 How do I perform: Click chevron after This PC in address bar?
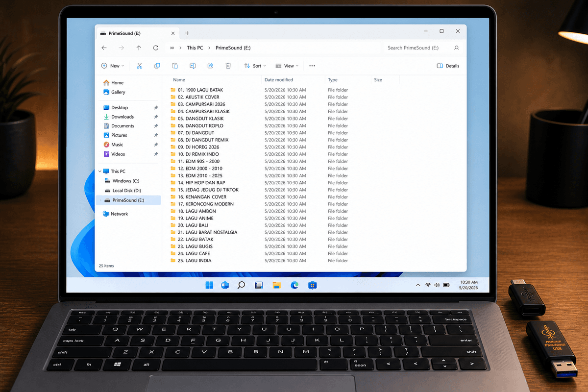tap(209, 48)
